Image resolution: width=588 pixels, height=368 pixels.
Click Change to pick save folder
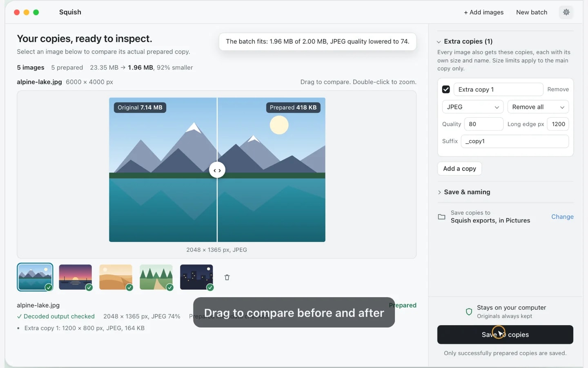pyautogui.click(x=562, y=217)
